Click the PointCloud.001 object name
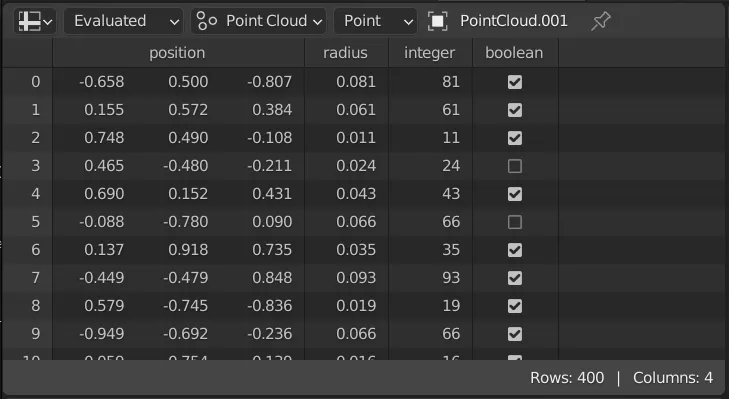The width and height of the screenshot is (729, 399). click(514, 21)
